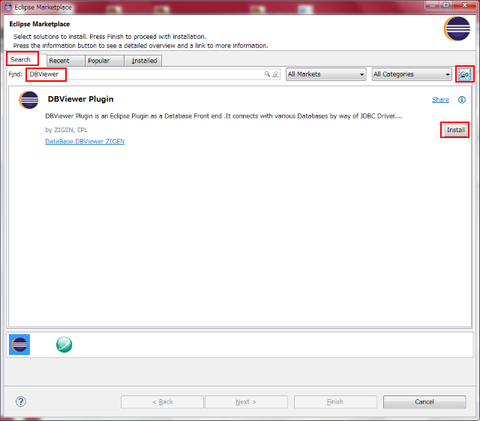The width and height of the screenshot is (480, 421).
Task: Open the DataBase DBViewer ZIGEN link
Action: (x=85, y=141)
